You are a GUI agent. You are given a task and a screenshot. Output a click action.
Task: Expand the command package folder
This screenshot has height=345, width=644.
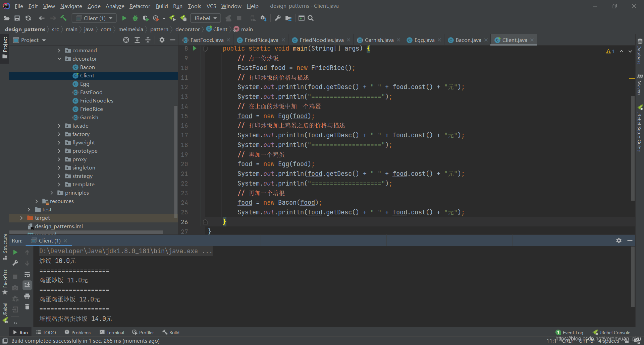(x=59, y=50)
